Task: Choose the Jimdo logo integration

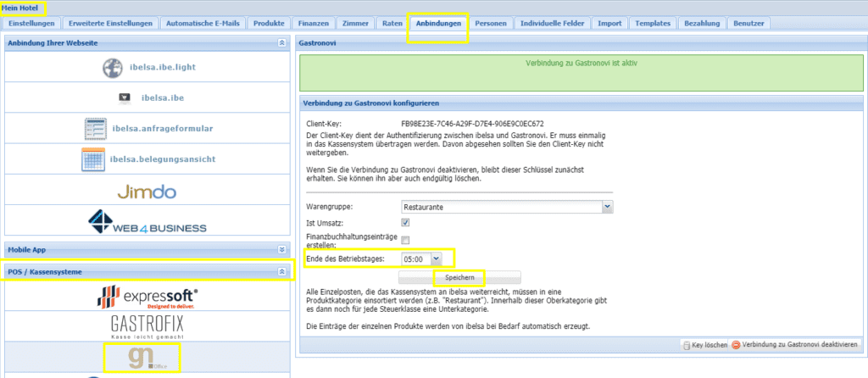Action: (147, 192)
